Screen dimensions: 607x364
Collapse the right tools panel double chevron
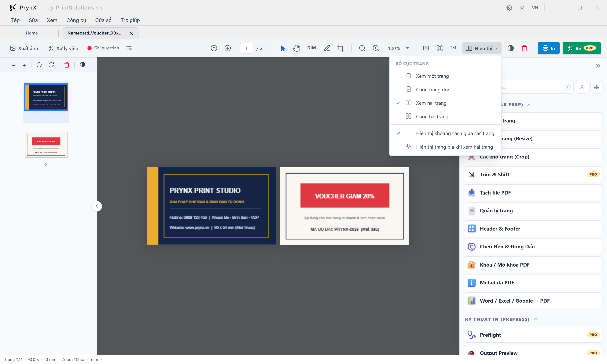click(x=598, y=66)
